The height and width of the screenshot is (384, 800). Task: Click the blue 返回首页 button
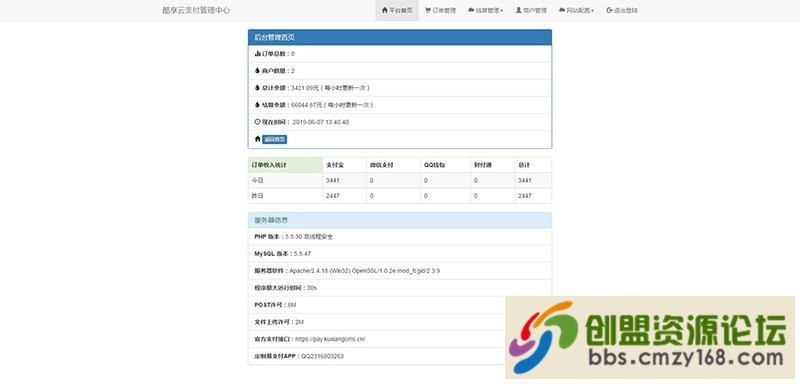(x=274, y=140)
